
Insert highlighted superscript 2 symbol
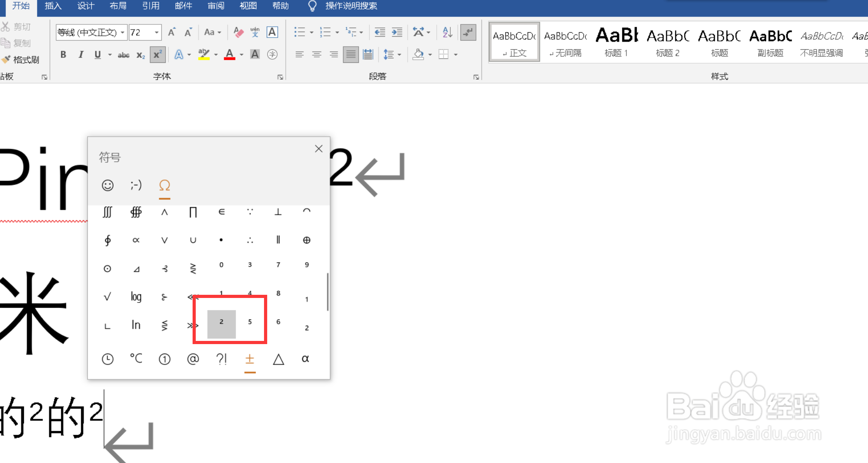point(221,324)
